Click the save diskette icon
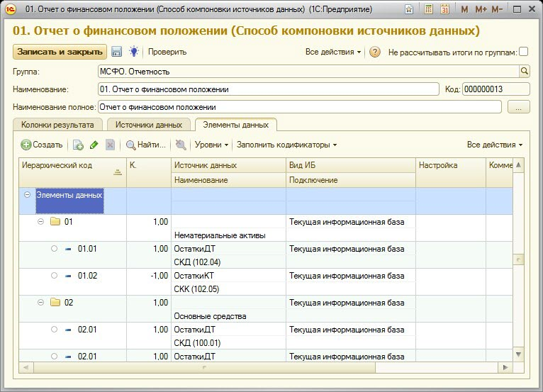Image resolution: width=543 pixels, height=392 pixels. (117, 52)
